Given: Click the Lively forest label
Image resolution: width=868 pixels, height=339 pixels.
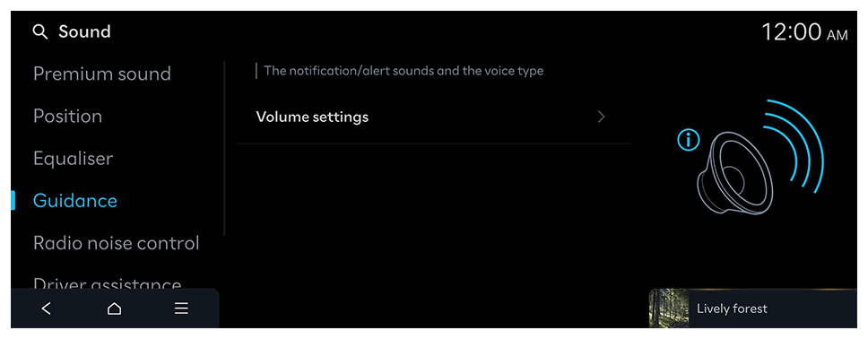Looking at the screenshot, I should (732, 309).
